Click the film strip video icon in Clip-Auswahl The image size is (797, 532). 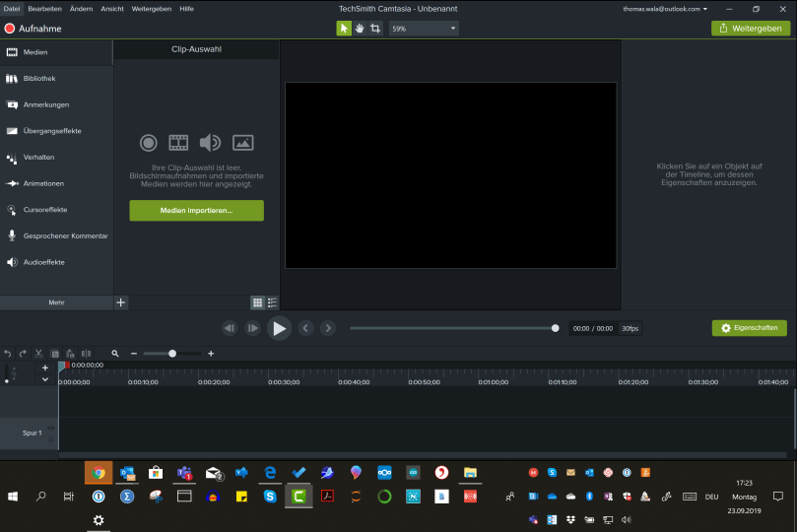coord(178,143)
